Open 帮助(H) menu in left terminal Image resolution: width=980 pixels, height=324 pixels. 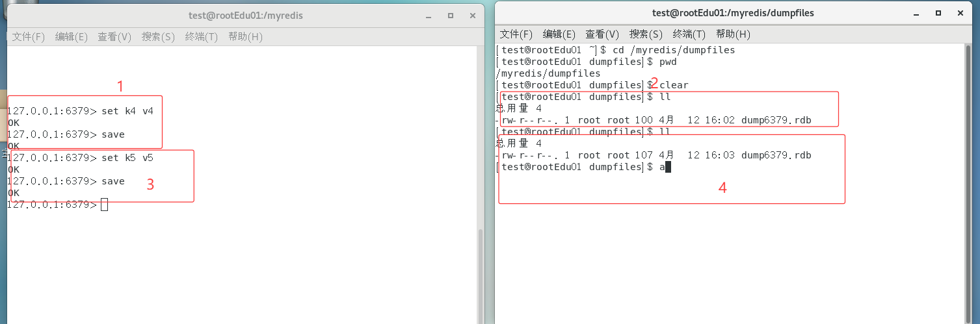(x=245, y=37)
